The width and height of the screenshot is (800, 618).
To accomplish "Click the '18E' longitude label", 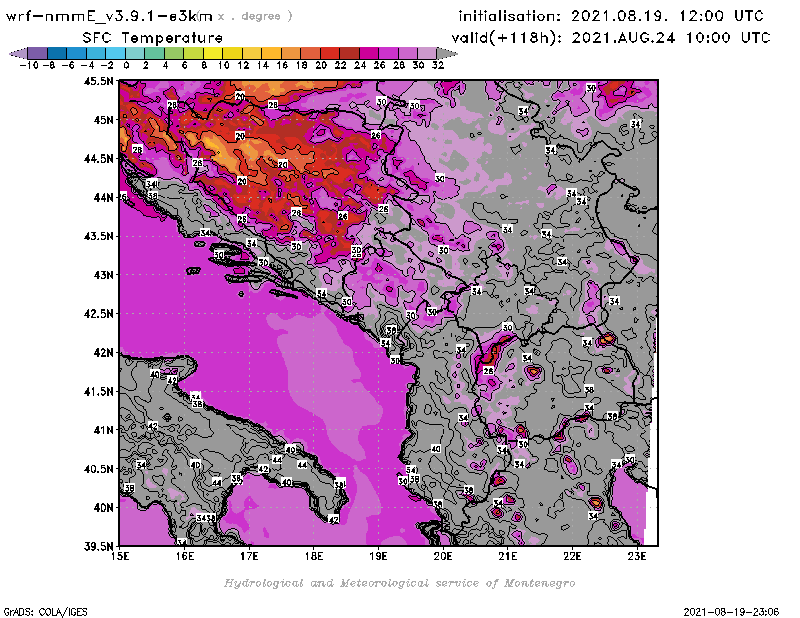I will point(314,556).
